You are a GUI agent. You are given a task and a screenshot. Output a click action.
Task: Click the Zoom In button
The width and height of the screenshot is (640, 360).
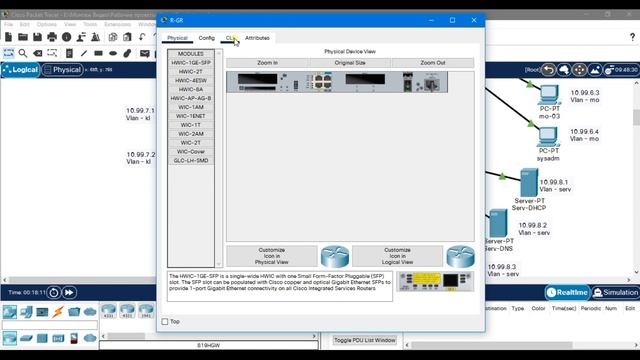click(267, 63)
